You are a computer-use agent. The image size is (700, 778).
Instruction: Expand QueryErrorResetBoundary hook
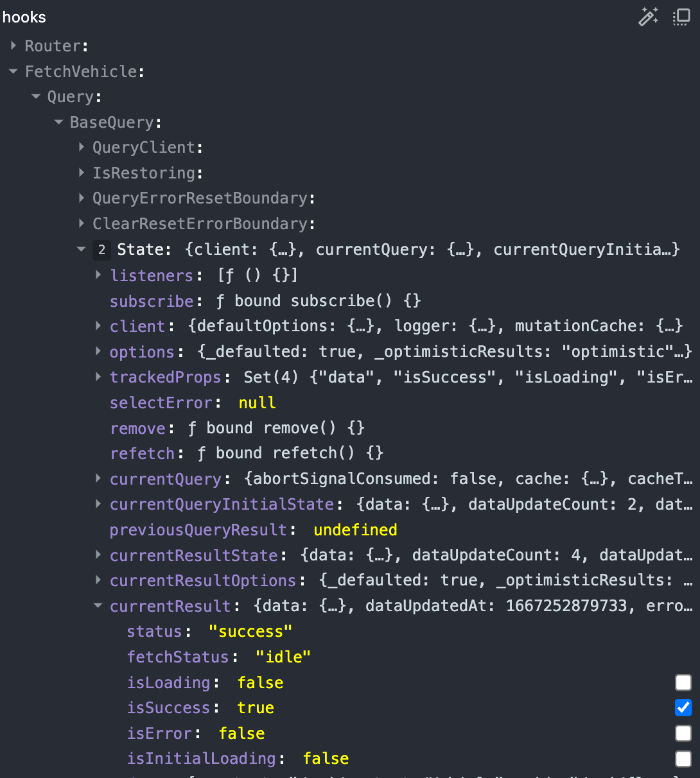(x=82, y=198)
